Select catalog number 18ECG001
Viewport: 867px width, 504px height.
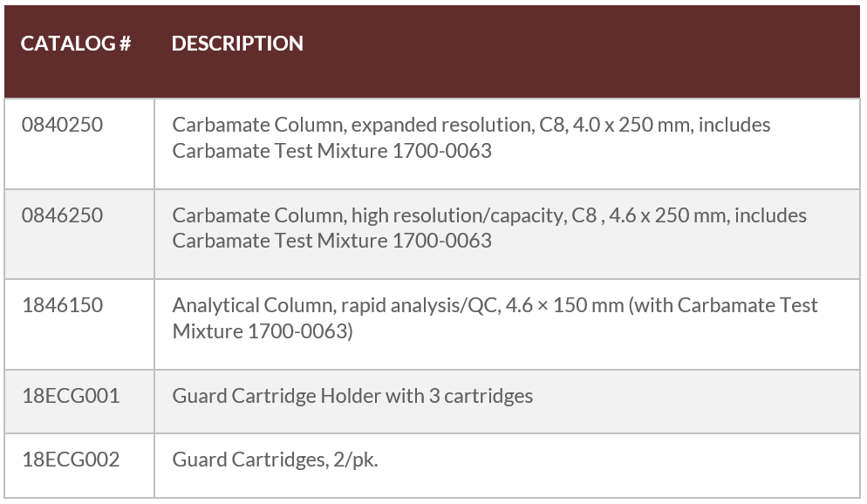tap(71, 396)
